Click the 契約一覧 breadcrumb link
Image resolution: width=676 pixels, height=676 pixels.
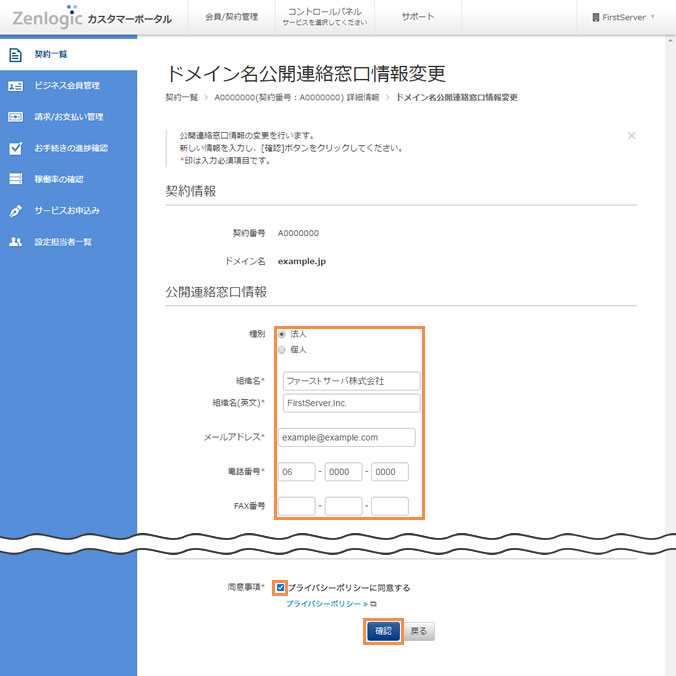click(x=182, y=97)
